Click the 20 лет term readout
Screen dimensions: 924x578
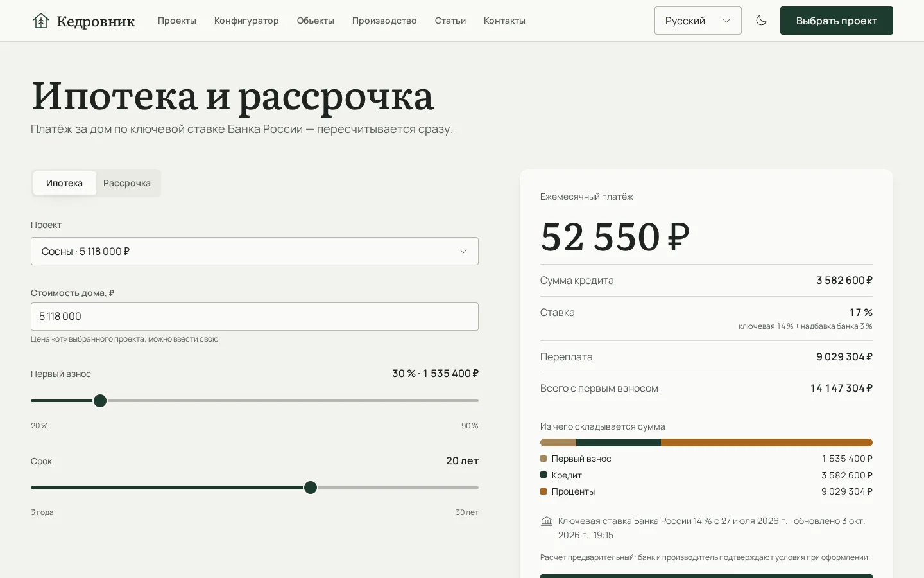click(x=462, y=460)
